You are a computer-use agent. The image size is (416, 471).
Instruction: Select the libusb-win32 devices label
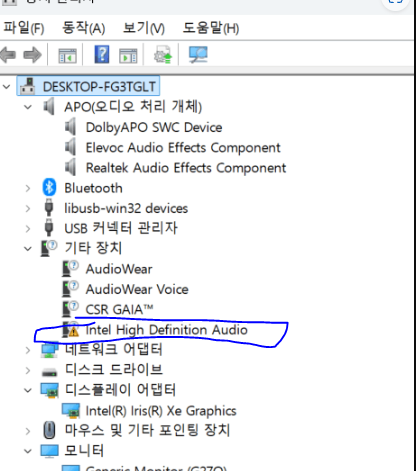[x=126, y=209]
